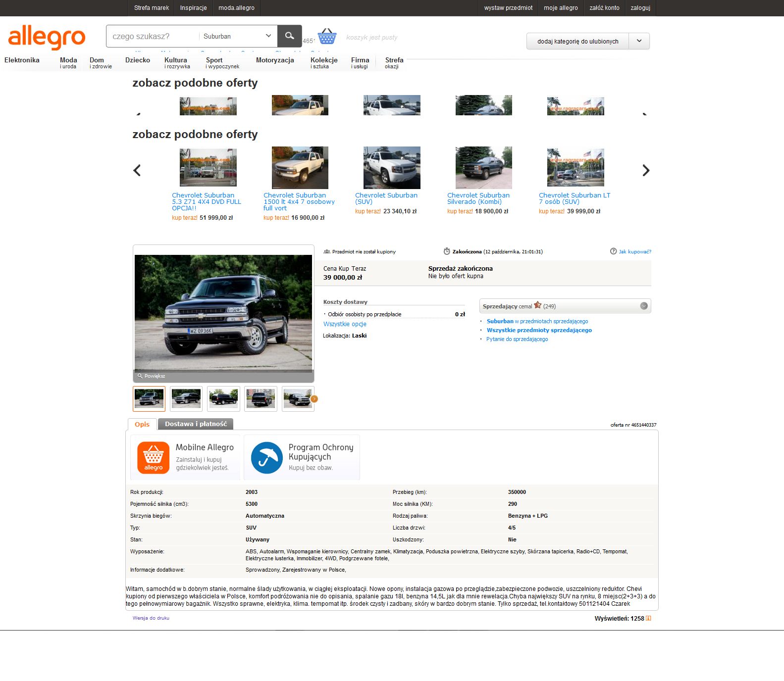Switch to the Opis tab

click(142, 424)
